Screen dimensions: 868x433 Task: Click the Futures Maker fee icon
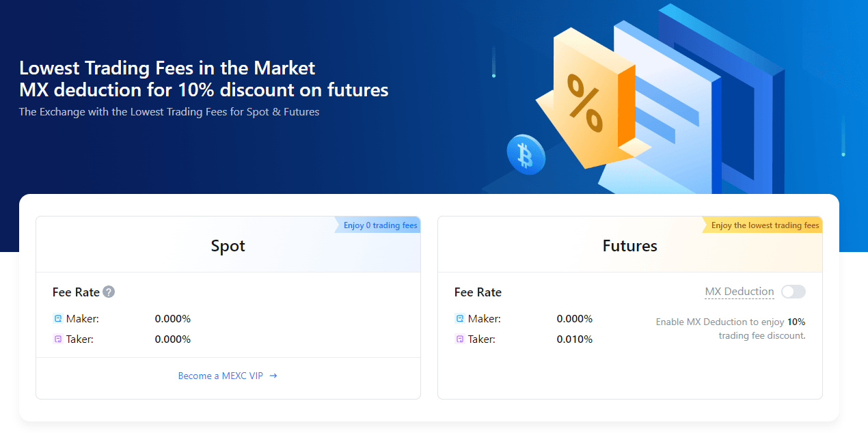[459, 318]
